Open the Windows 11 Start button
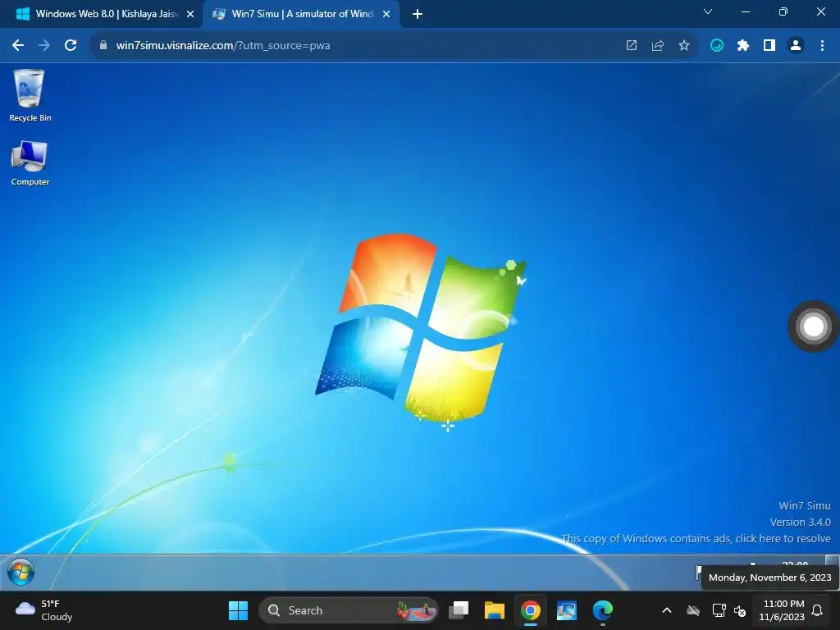840x630 pixels. tap(239, 610)
